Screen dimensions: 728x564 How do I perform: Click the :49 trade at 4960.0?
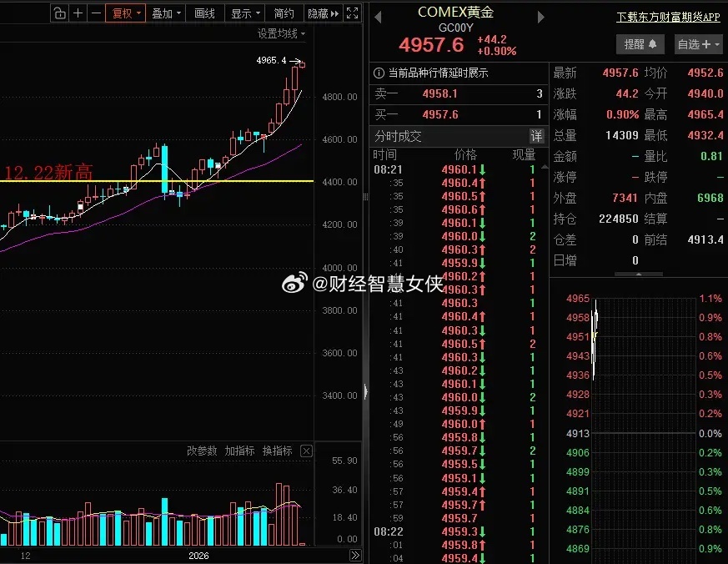(459, 424)
